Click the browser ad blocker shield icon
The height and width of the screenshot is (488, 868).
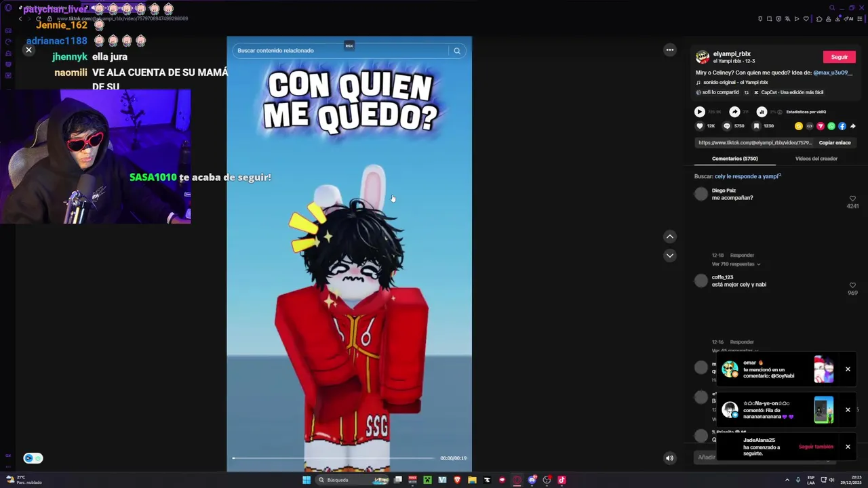(778, 19)
